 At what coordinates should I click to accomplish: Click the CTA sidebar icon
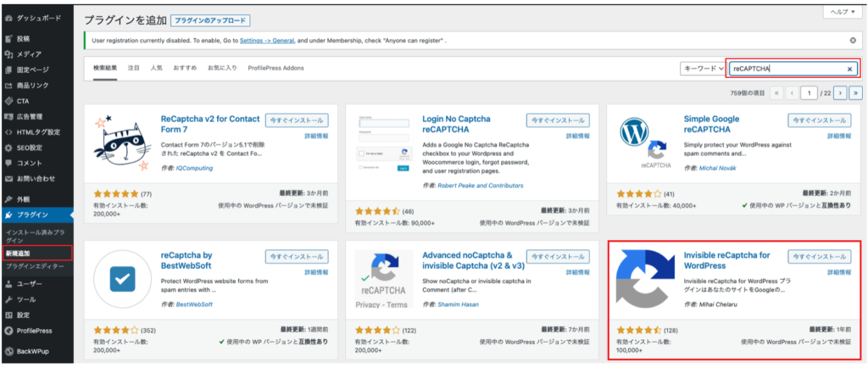8,101
